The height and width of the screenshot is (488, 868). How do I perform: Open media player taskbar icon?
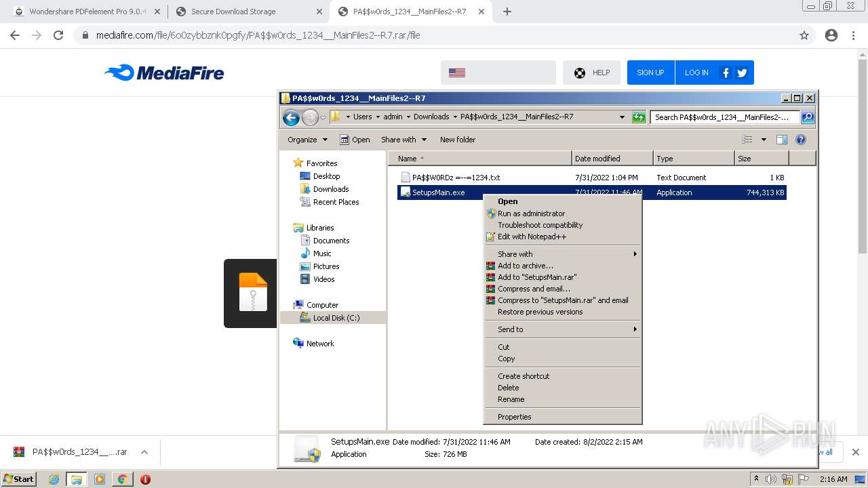[x=100, y=479]
